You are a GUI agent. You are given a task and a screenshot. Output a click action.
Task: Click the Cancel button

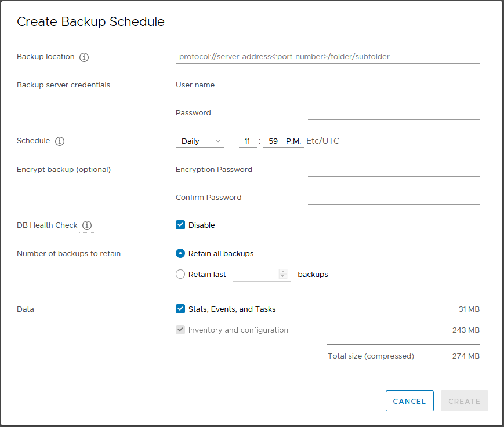pyautogui.click(x=409, y=401)
